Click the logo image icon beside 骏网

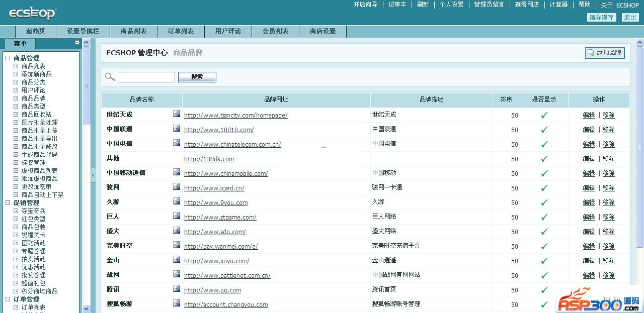click(x=176, y=187)
